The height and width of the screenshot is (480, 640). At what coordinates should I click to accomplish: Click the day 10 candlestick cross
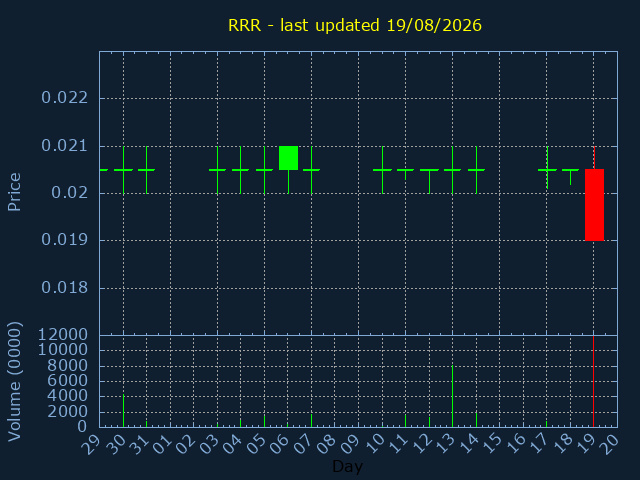coord(382,170)
